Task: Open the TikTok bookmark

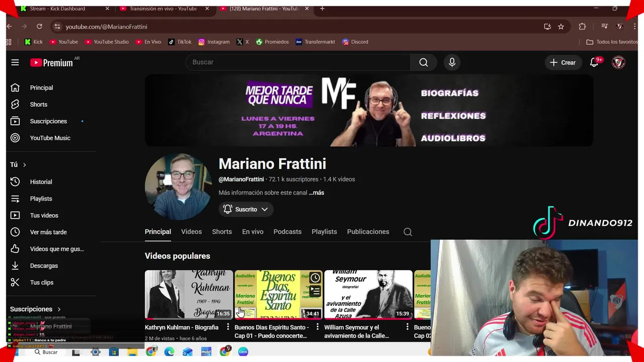Action: click(x=180, y=42)
